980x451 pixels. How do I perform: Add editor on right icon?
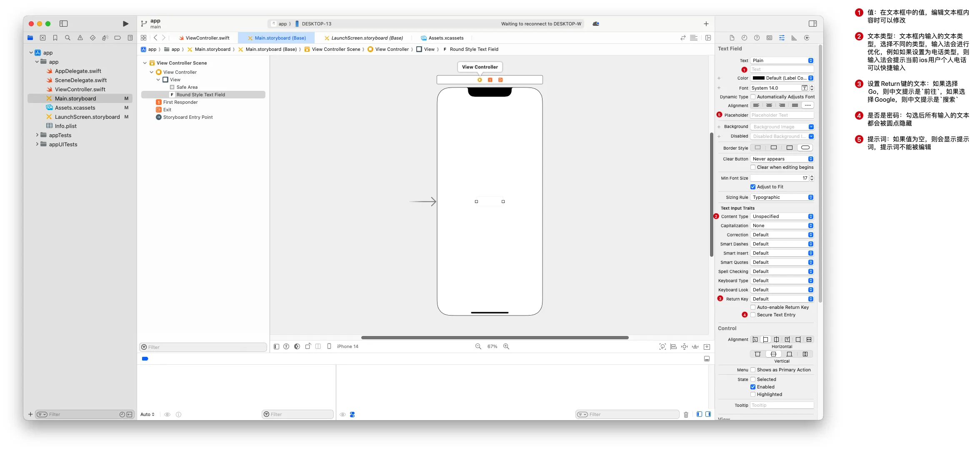tap(708, 38)
